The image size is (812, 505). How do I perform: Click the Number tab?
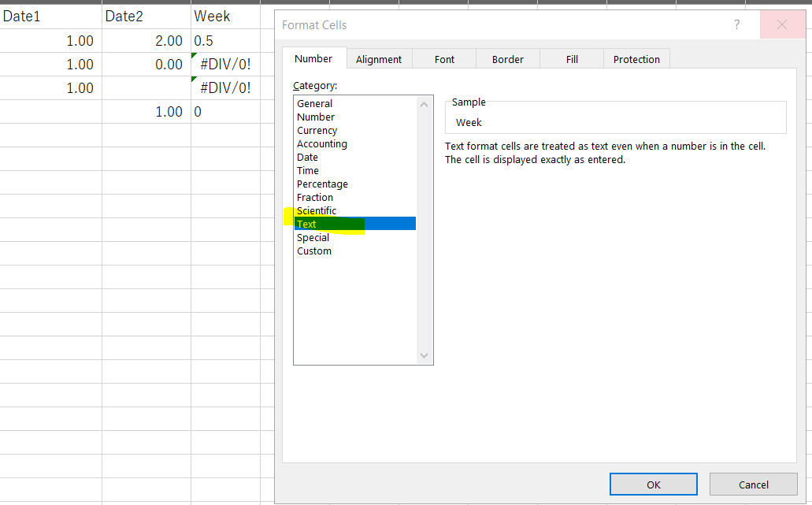click(313, 58)
